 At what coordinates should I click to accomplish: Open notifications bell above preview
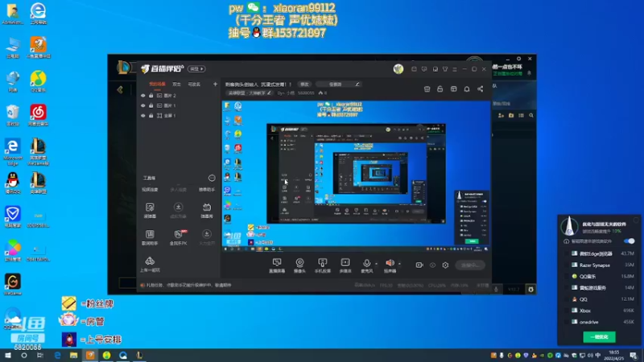pos(467,89)
